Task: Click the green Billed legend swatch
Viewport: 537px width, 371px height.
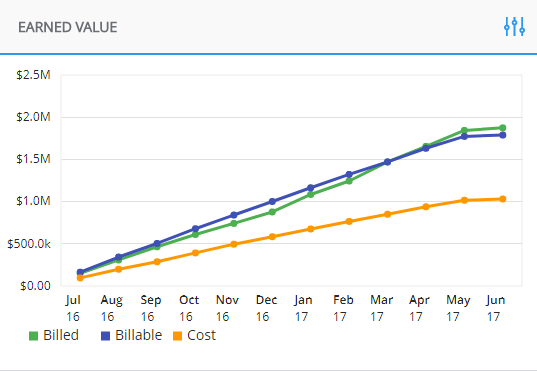Action: (x=33, y=336)
